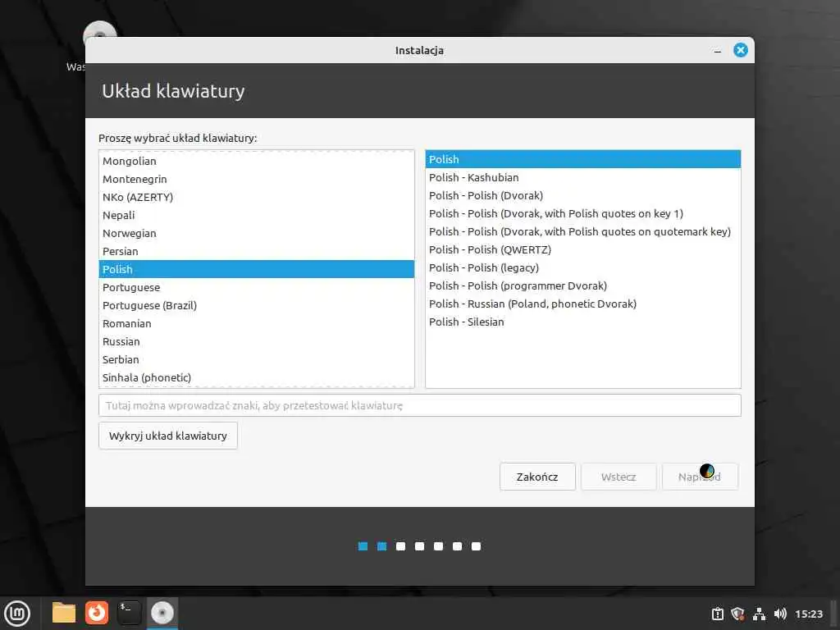This screenshot has height=630, width=840.
Task: Select Nepali in the language list
Action: click(257, 216)
